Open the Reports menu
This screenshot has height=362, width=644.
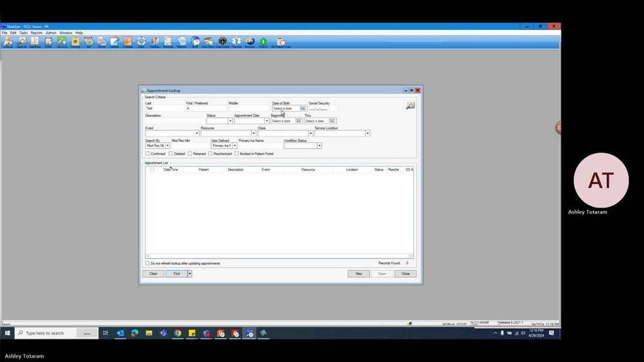pyautogui.click(x=36, y=32)
